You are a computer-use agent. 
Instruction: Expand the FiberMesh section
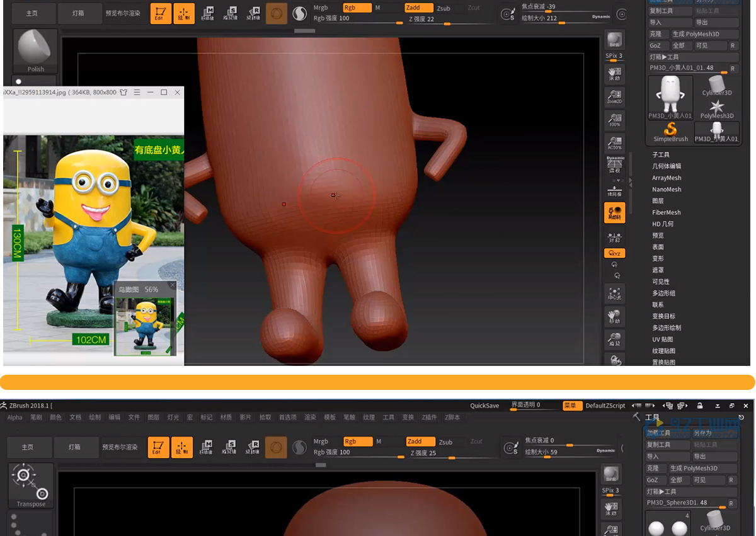click(x=667, y=213)
